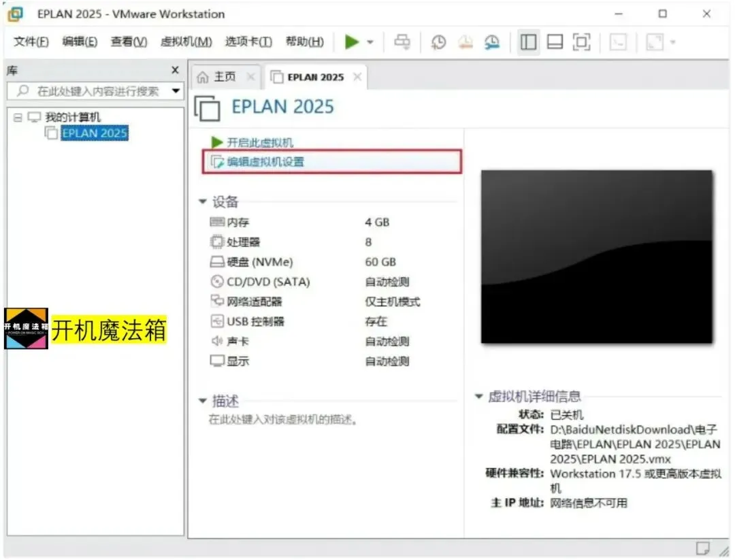Click the 已关机 status text

567,415
